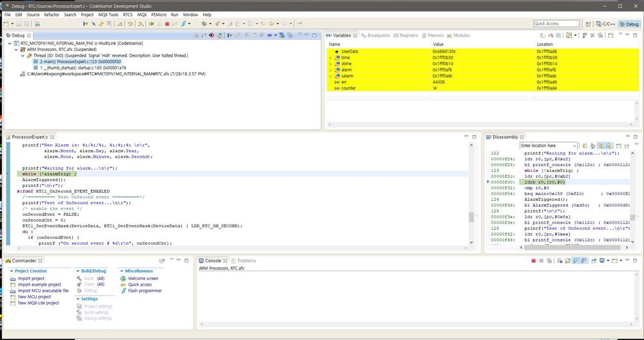Toggle Link with Active Debug Context in Disassembly
The height and width of the screenshot is (340, 644).
pyautogui.click(x=600, y=146)
